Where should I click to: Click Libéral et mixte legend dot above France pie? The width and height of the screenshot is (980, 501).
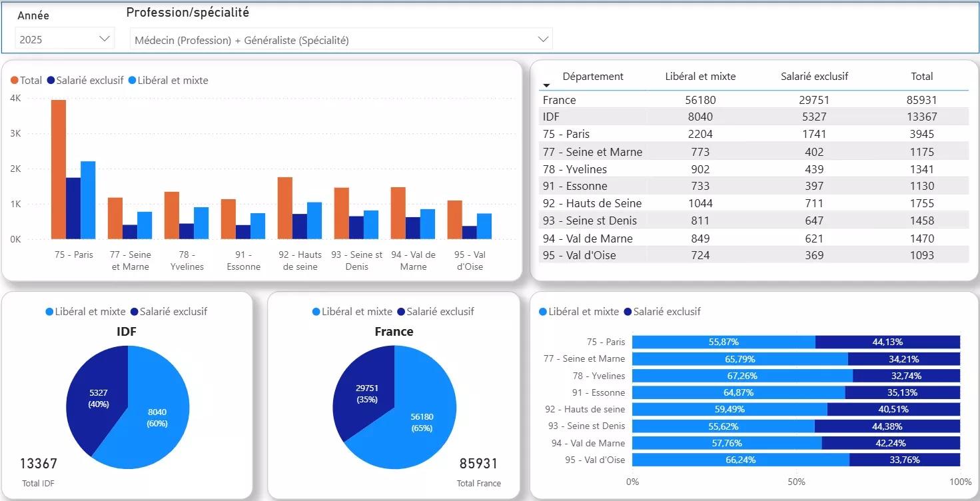[316, 312]
